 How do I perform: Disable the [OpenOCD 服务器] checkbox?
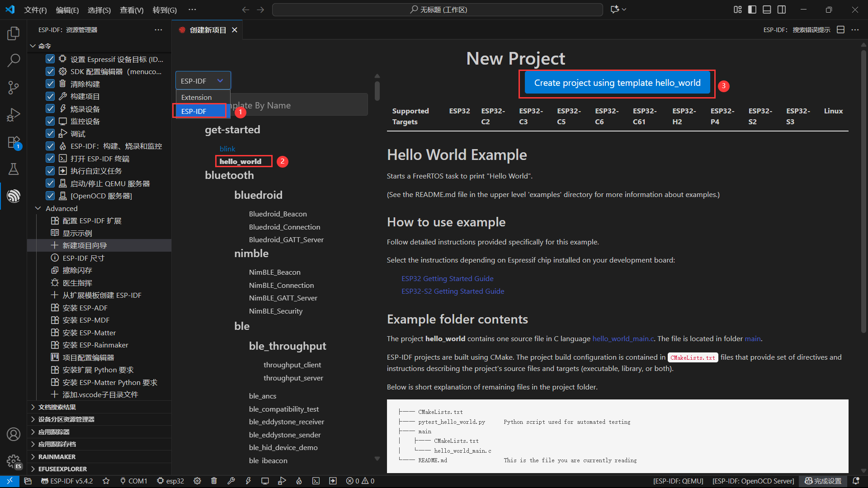pos(50,196)
